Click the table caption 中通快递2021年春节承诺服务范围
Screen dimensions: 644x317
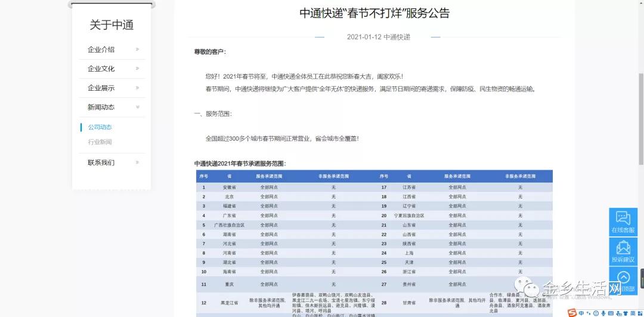click(240, 164)
